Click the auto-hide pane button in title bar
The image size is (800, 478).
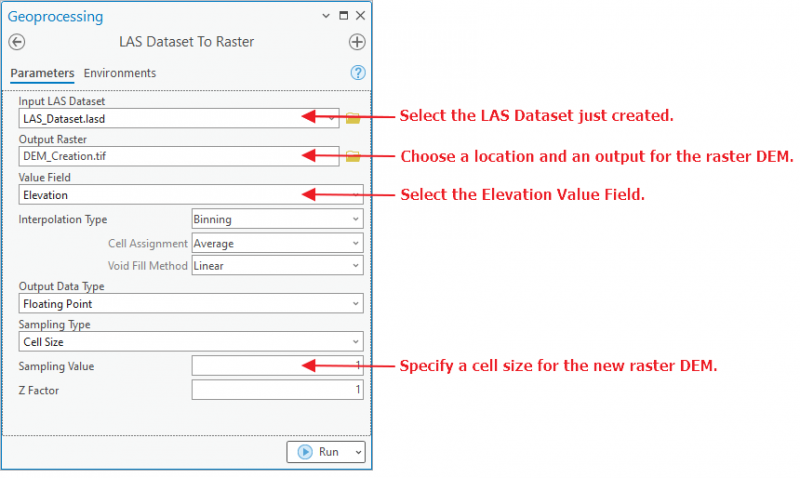343,17
